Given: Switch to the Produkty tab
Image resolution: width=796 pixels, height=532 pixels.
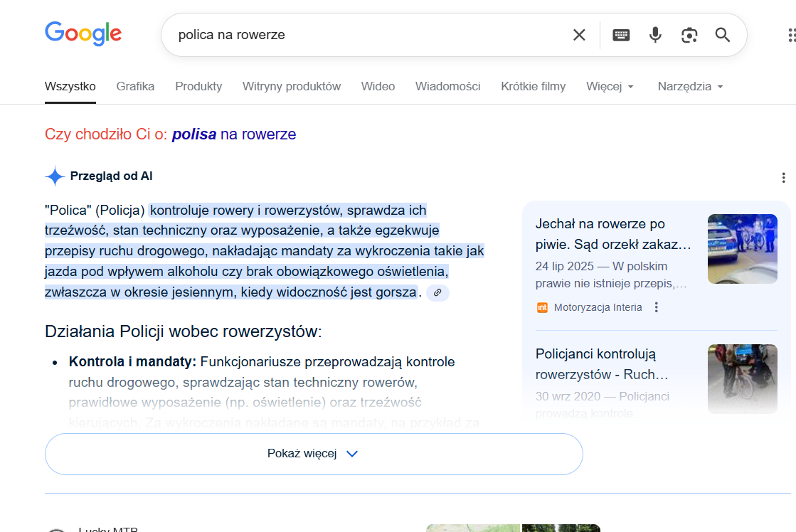Looking at the screenshot, I should tap(198, 87).
